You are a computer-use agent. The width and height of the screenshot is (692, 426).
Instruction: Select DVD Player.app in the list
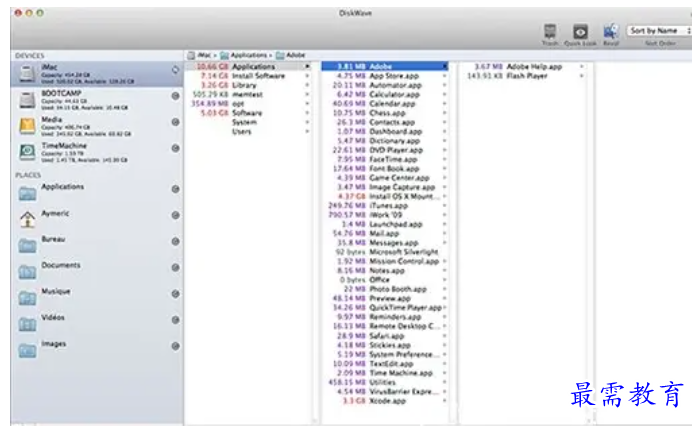pyautogui.click(x=385, y=150)
